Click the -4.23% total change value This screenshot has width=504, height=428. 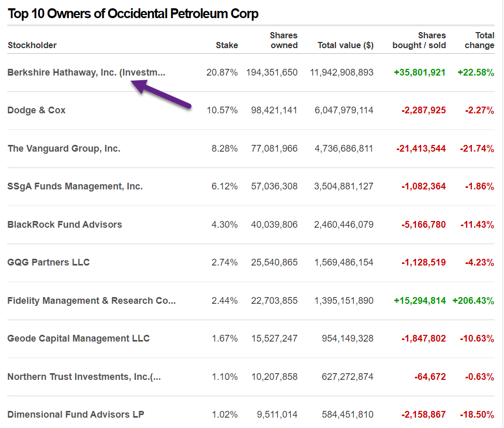(x=480, y=262)
